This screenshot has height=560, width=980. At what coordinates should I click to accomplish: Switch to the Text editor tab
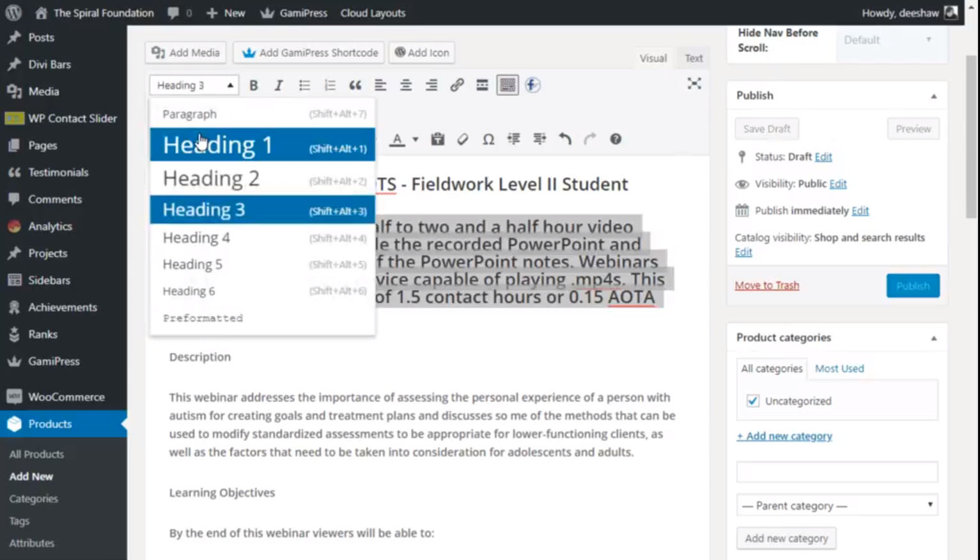[693, 58]
